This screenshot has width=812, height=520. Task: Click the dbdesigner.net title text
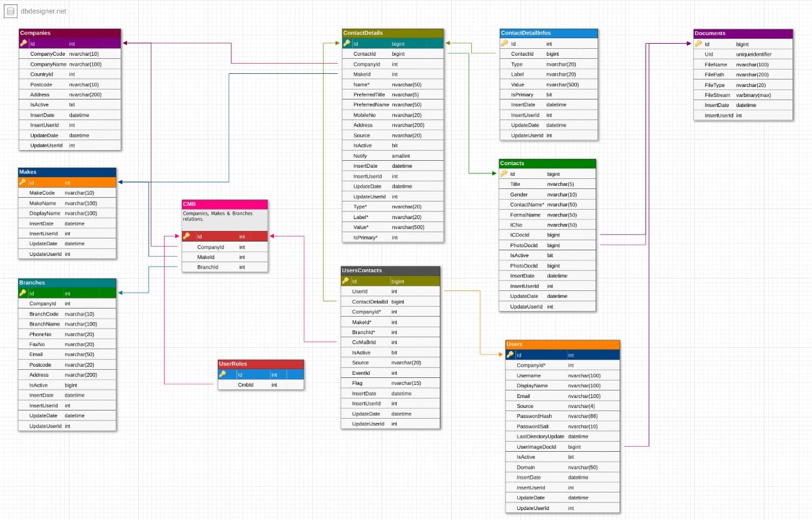(43, 11)
